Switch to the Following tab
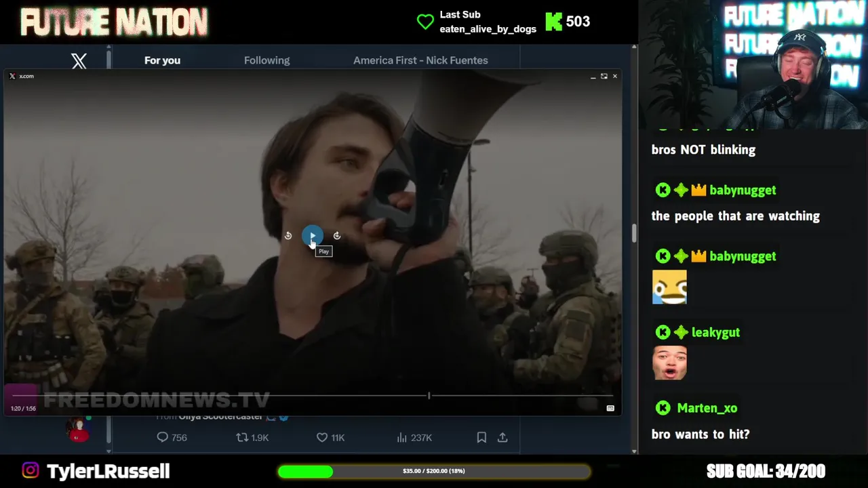Screen dimensions: 868x488 [267, 60]
